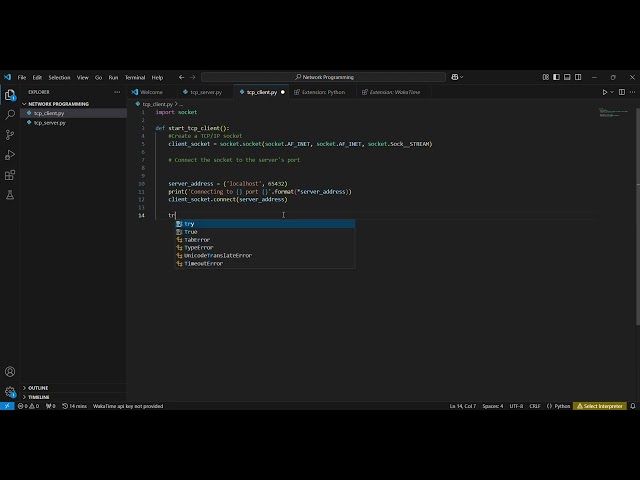Choose the 'True' autocomplete suggestion

point(265,232)
